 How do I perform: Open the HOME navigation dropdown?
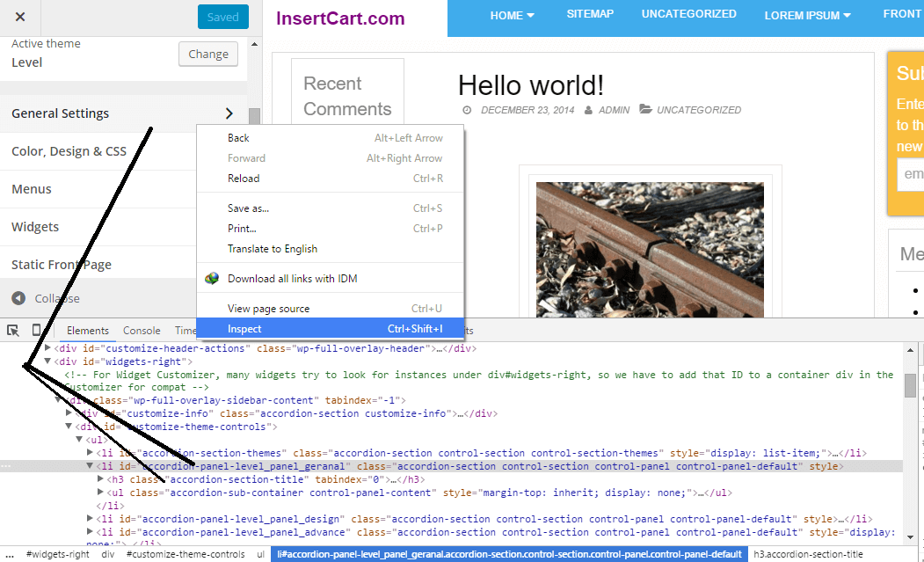click(x=512, y=16)
